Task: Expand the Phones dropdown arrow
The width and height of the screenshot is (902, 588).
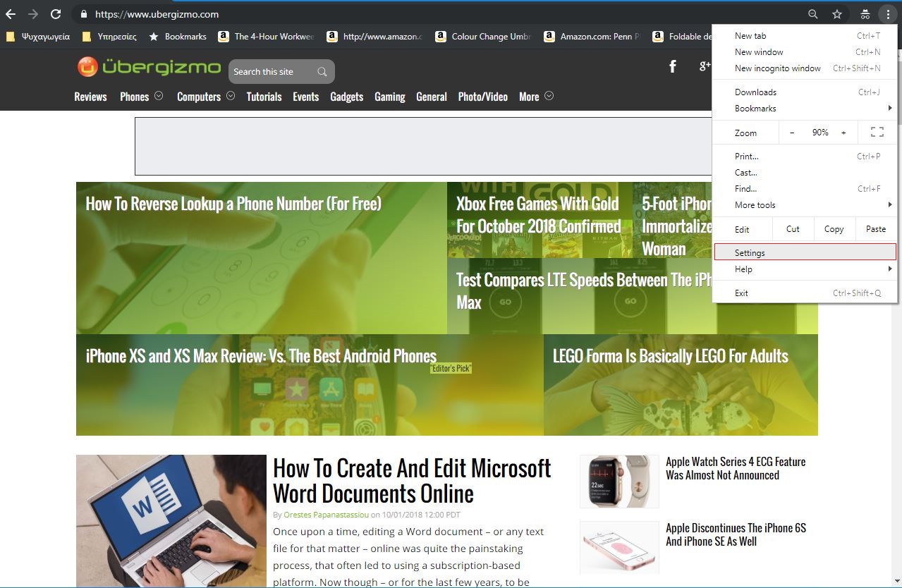Action: click(x=159, y=96)
